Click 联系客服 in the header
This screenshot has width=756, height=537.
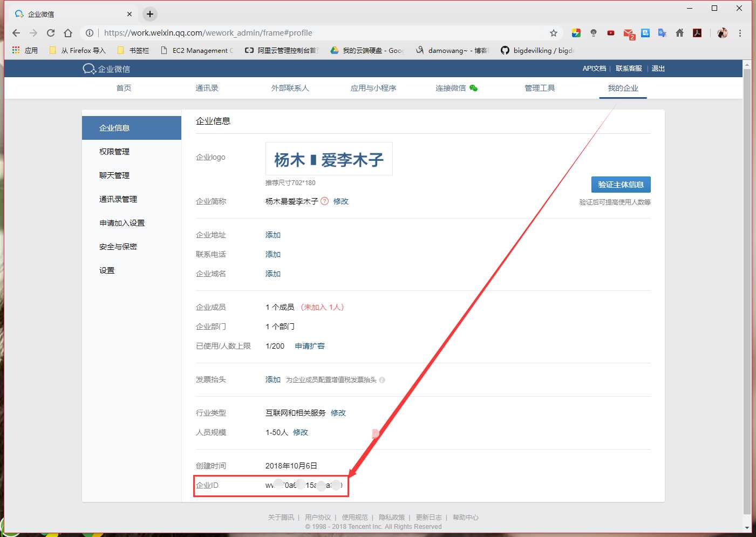click(x=629, y=69)
